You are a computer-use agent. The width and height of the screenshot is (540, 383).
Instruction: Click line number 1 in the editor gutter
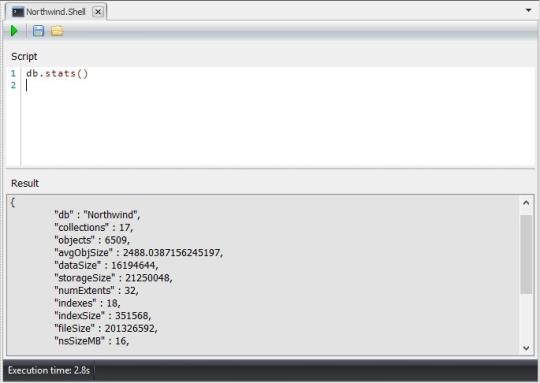[x=13, y=73]
